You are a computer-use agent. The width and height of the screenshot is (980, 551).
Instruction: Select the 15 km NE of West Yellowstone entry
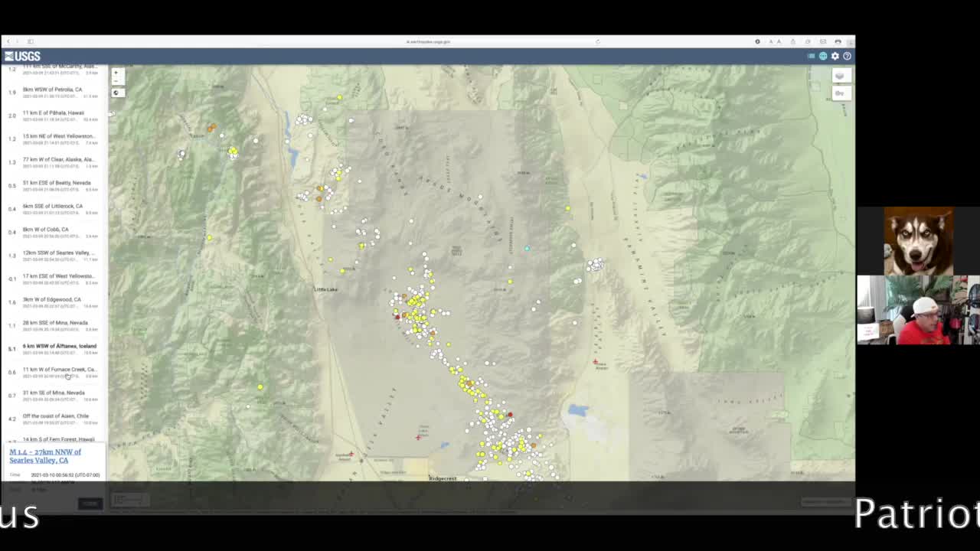point(54,139)
